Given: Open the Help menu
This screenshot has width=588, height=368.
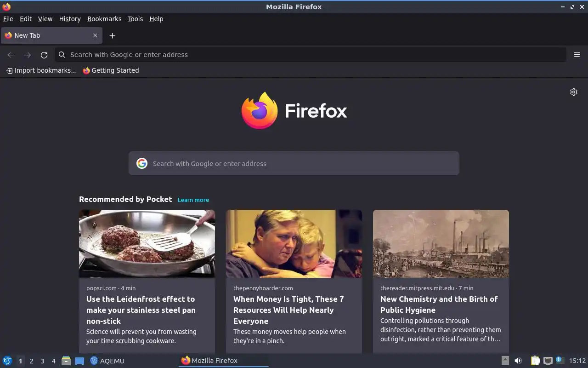Looking at the screenshot, I should 156,19.
